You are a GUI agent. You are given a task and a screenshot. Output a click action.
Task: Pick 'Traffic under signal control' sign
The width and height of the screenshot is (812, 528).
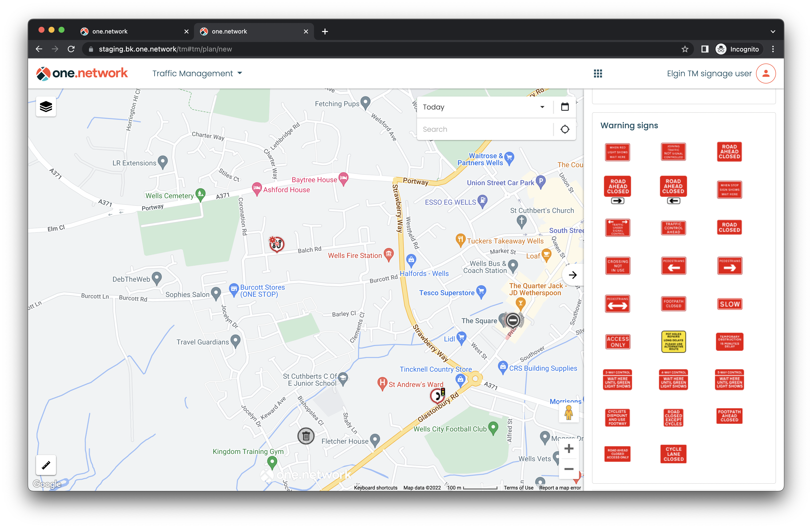point(617,227)
